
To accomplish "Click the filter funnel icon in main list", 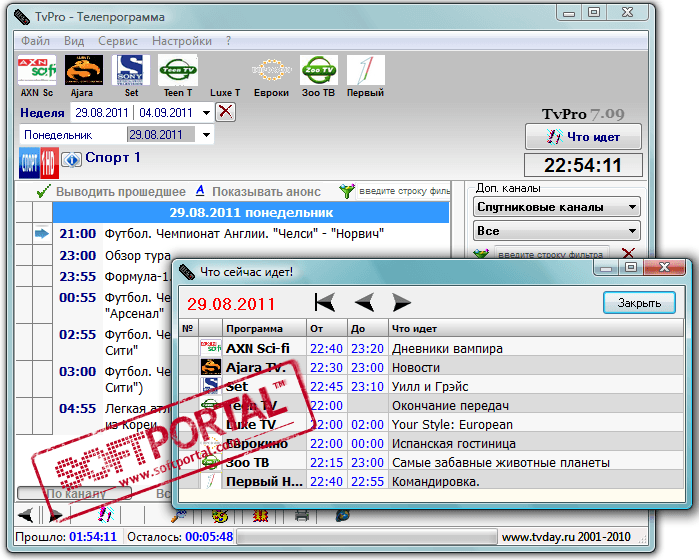I will click(346, 191).
